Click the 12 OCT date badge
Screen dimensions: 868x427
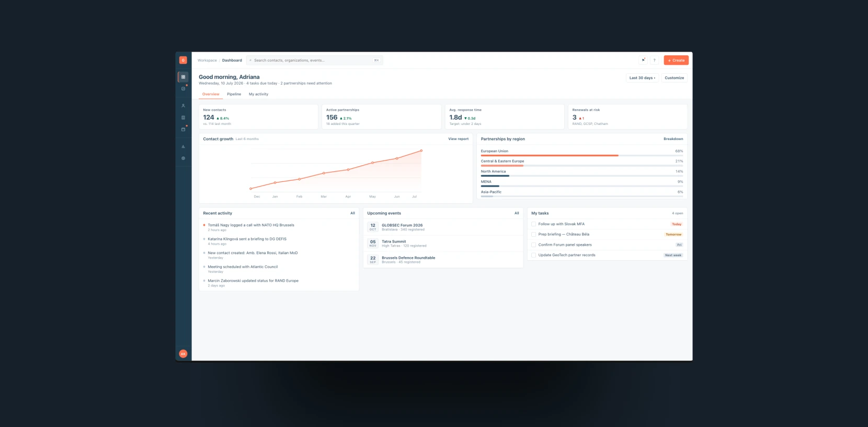(373, 227)
